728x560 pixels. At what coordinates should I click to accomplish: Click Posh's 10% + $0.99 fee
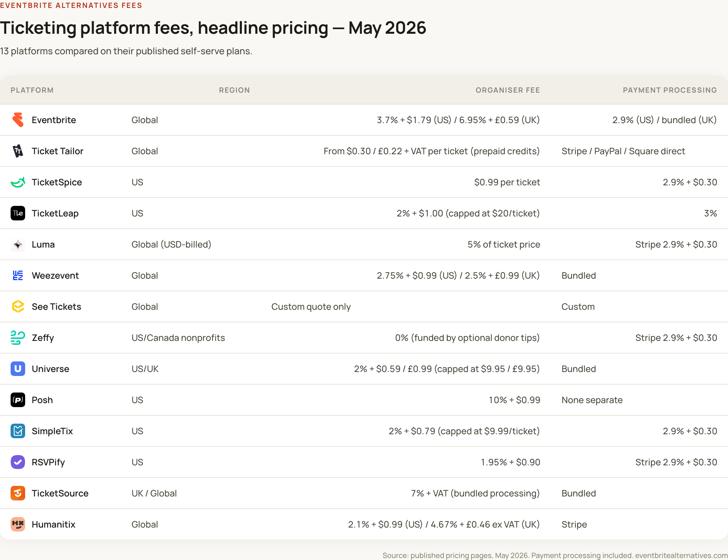click(515, 400)
